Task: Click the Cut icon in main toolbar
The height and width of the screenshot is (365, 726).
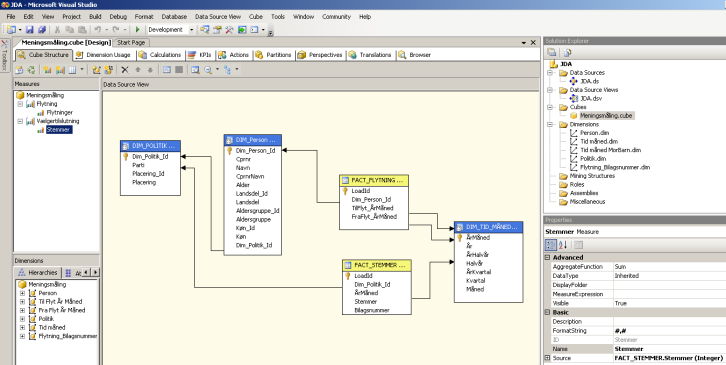Action: point(57,30)
